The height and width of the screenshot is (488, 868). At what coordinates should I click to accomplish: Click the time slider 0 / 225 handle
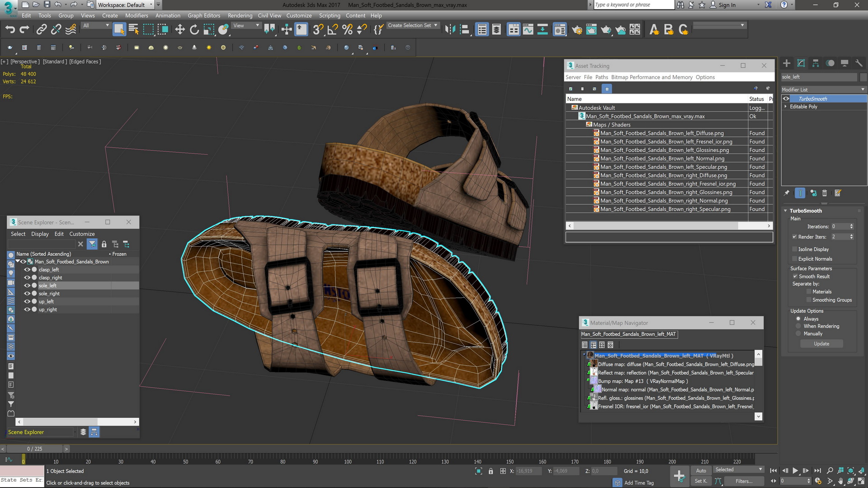34,449
